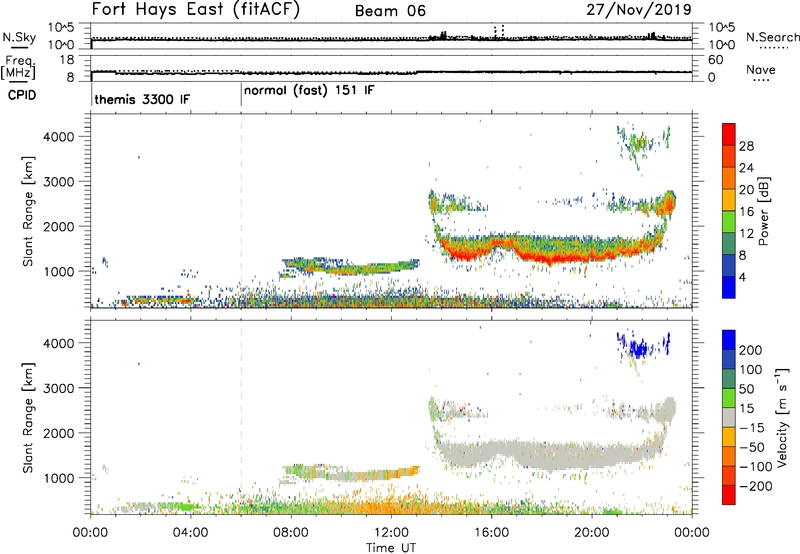Image resolution: width=800 pixels, height=554 pixels.
Task: Click the '04:00' time tick label
Action: [190, 533]
